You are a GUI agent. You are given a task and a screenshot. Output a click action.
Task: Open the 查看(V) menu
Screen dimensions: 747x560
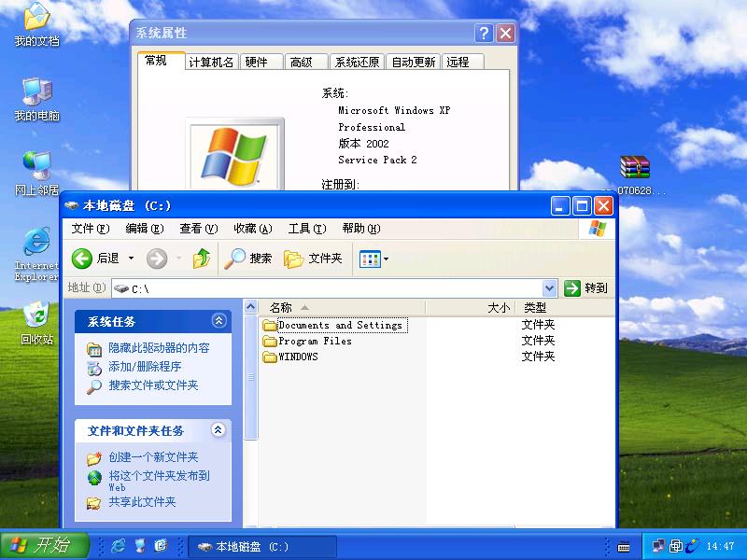[x=198, y=229]
